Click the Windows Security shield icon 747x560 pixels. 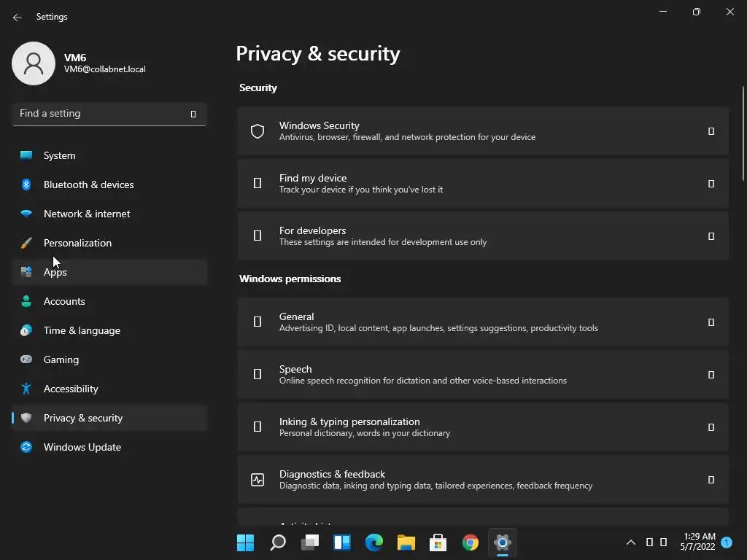pyautogui.click(x=258, y=131)
